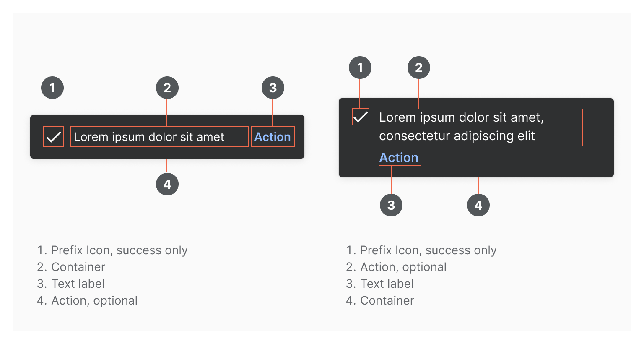Click the left legend item '4. Action, optional'
The height and width of the screenshot is (344, 644).
[x=87, y=300]
